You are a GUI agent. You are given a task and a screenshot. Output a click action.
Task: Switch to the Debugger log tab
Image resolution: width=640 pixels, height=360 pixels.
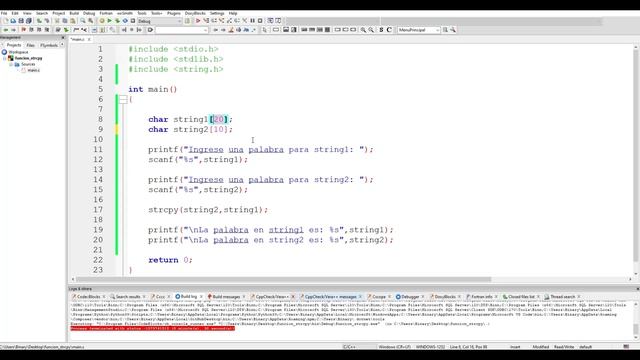tap(410, 297)
